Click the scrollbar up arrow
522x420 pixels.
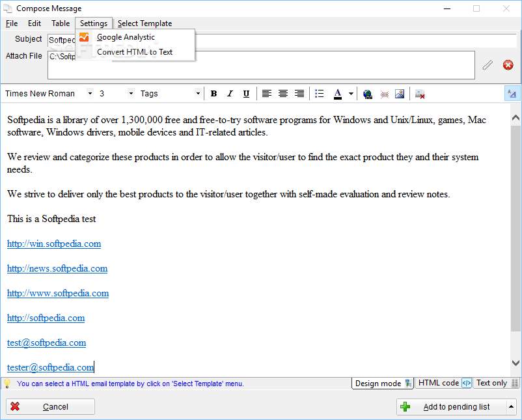[x=515, y=118]
